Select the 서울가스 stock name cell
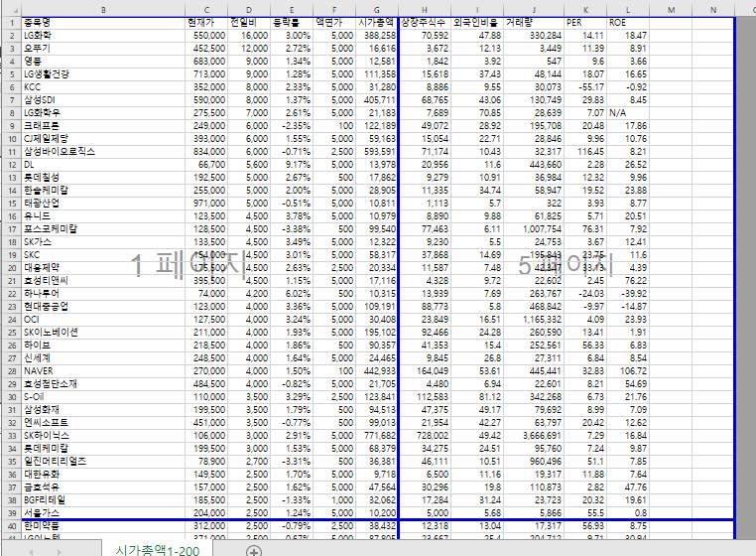 tap(103, 513)
